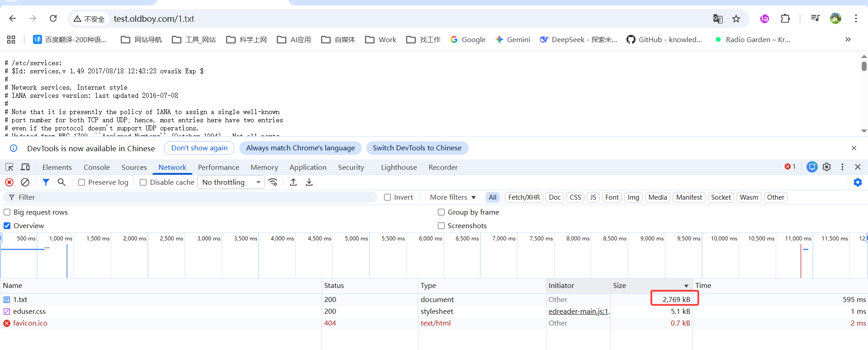868x350 pixels.
Task: Click the Don't show again button
Action: pos(199,148)
